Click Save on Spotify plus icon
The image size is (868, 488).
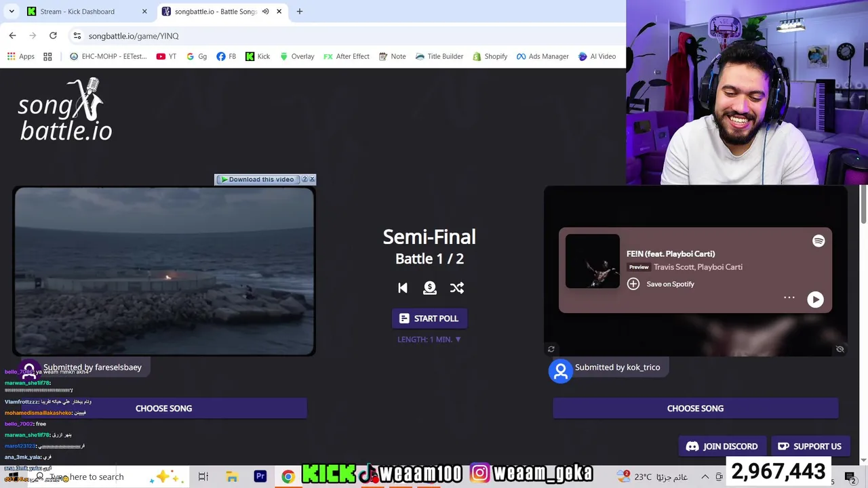[x=633, y=284]
